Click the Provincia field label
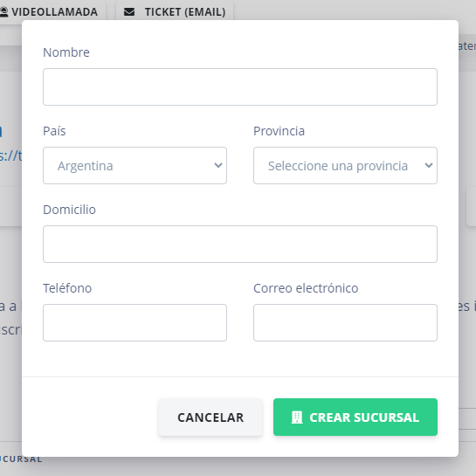Screen dimensions: 476x476 279,131
